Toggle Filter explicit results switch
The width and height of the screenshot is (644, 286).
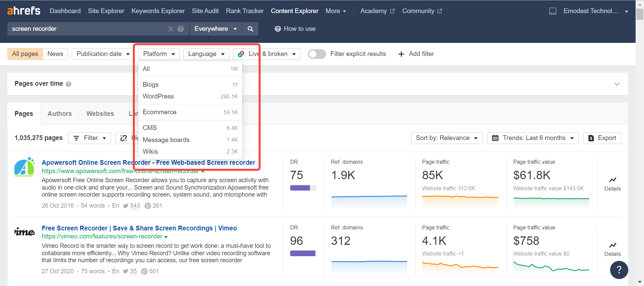[317, 54]
